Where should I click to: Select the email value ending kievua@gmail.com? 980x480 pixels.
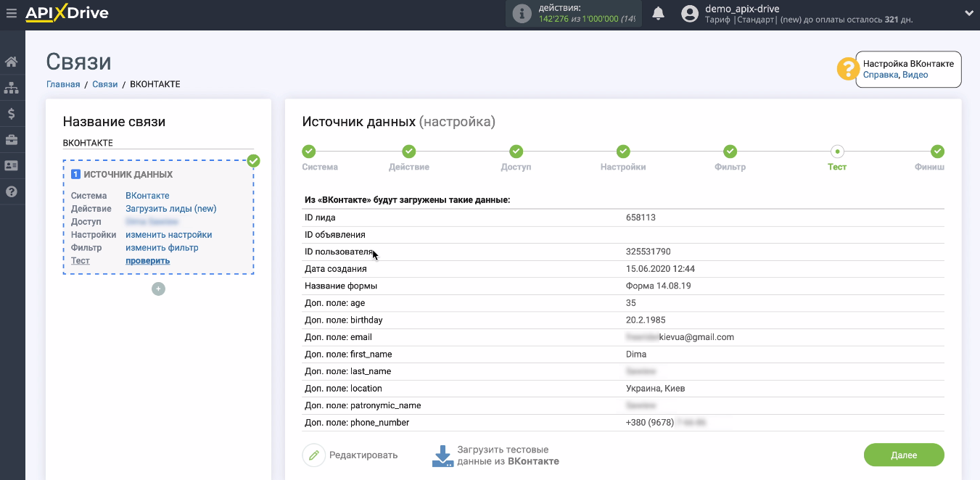680,337
